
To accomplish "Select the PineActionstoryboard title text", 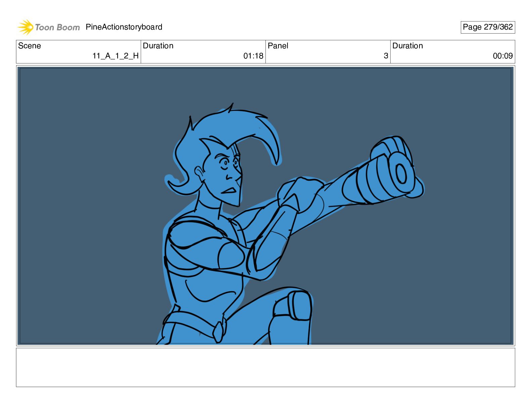I will [124, 27].
